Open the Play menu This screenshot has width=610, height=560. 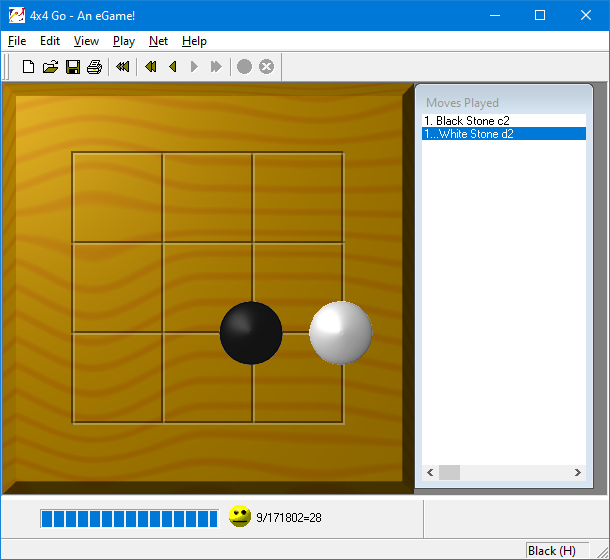pyautogui.click(x=124, y=41)
